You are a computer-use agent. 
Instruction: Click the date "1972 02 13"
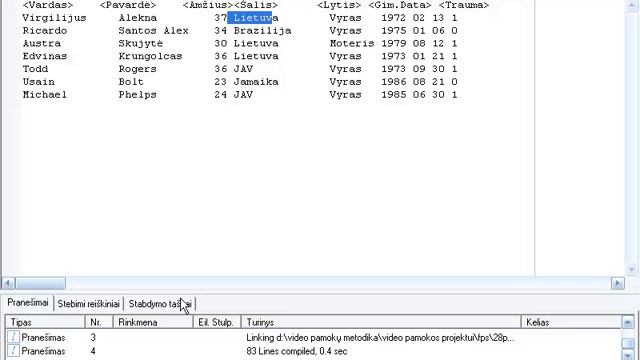click(x=413, y=18)
